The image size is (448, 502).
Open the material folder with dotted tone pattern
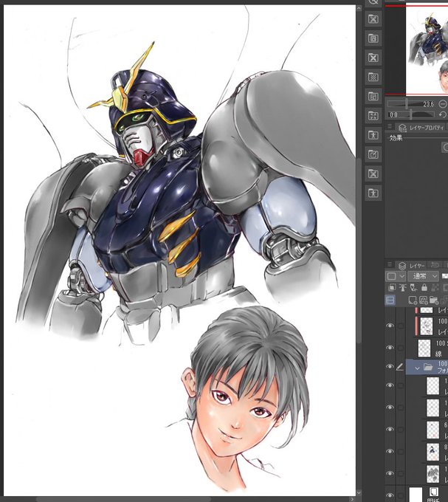point(373,77)
